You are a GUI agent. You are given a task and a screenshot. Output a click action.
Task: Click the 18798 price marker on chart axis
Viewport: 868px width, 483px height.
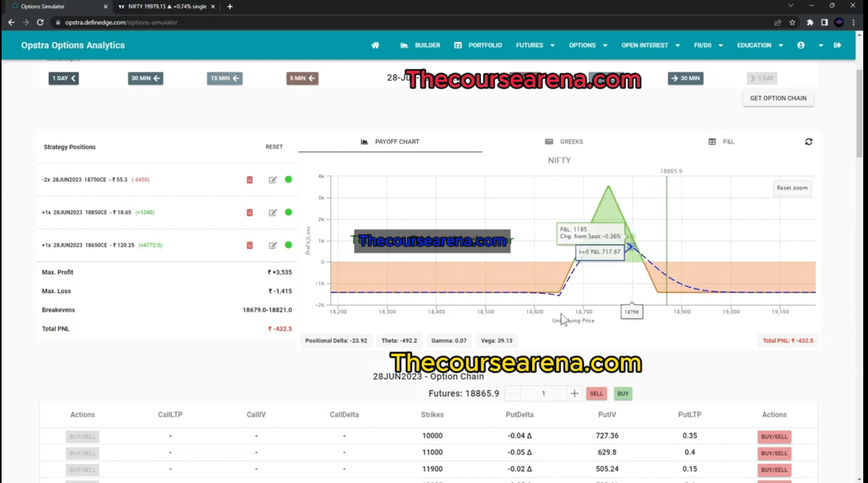tap(632, 312)
